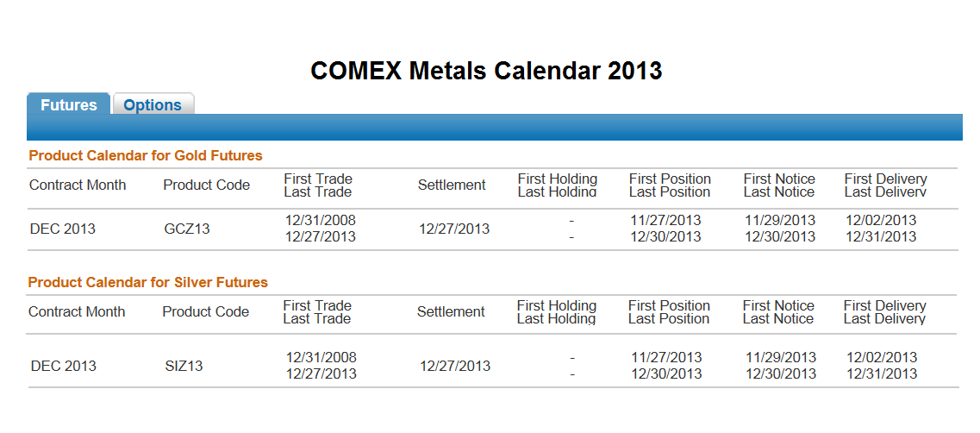Viewport: 980px width, 433px height.
Task: Select the Product Calendar for Silver Futures heading
Action: (148, 282)
